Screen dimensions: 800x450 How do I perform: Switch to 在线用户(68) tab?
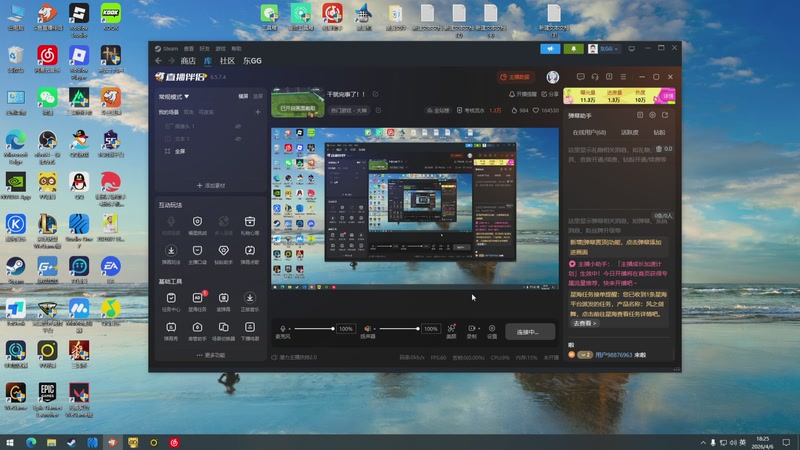point(589,132)
